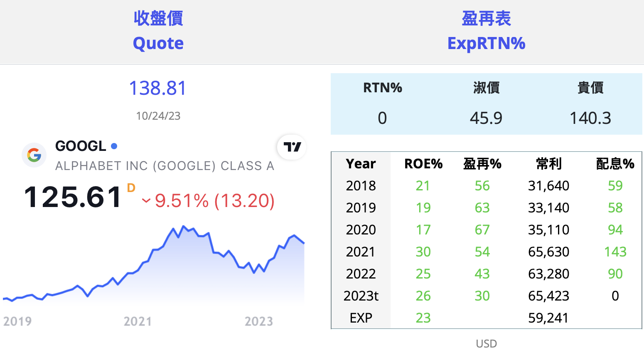644x355 pixels.
Task: Click the 淑價 label
Action: click(x=486, y=88)
